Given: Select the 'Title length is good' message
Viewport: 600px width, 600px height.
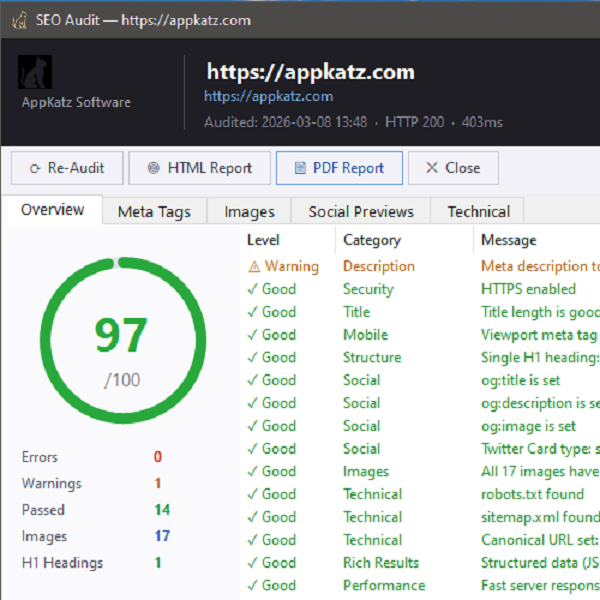Looking at the screenshot, I should 540,312.
